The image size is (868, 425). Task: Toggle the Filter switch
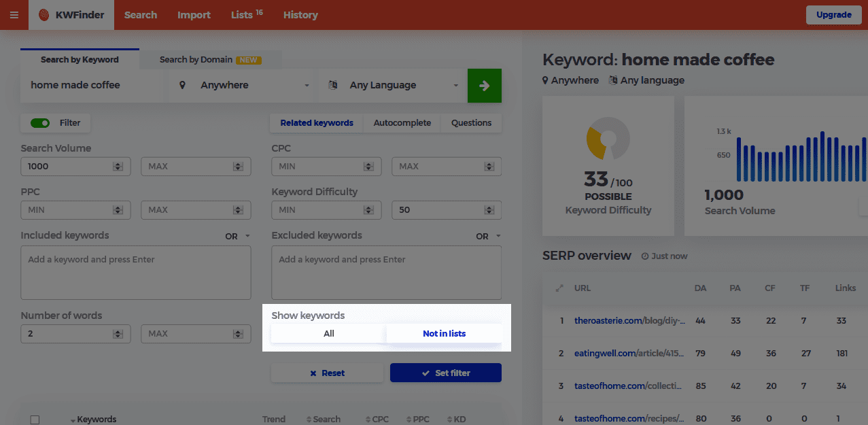coord(40,123)
